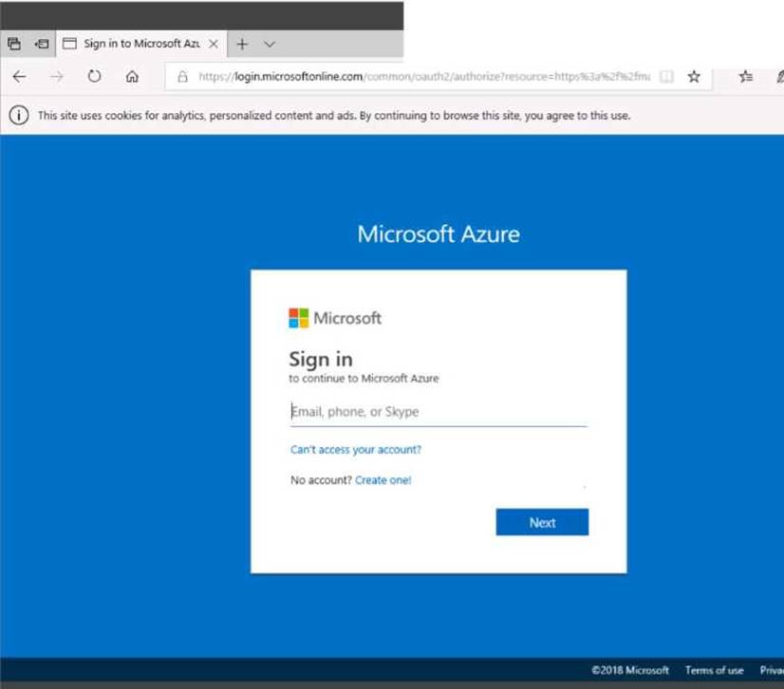Open the favorites hub icon
The width and height of the screenshot is (784, 689).
[745, 77]
